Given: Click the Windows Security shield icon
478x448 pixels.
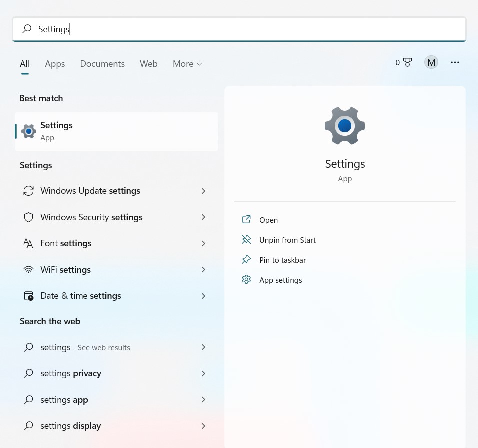Looking at the screenshot, I should click(x=29, y=217).
